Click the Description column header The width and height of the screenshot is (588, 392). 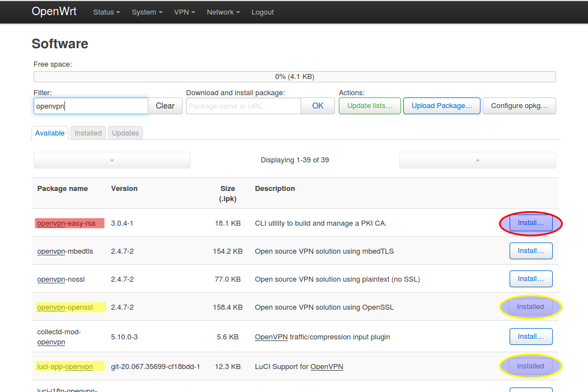tap(275, 189)
